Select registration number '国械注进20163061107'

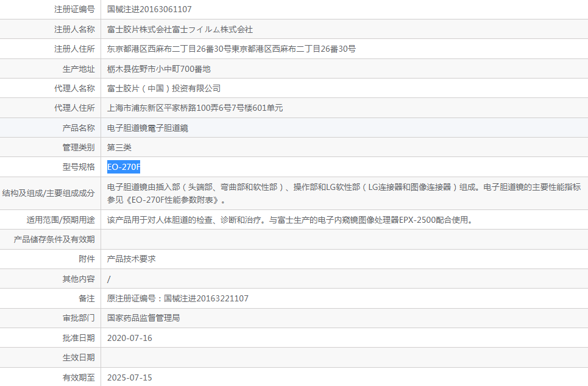[x=149, y=9]
